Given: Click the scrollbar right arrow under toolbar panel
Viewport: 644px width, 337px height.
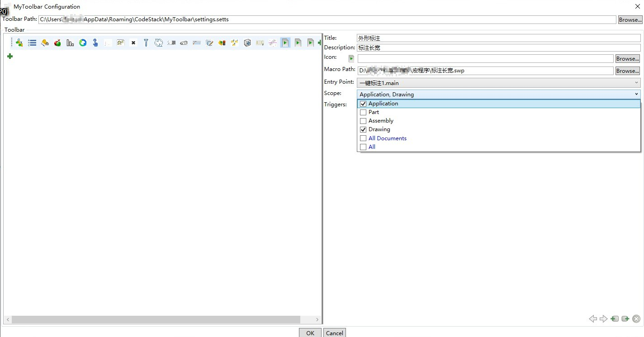Looking at the screenshot, I should [x=317, y=319].
